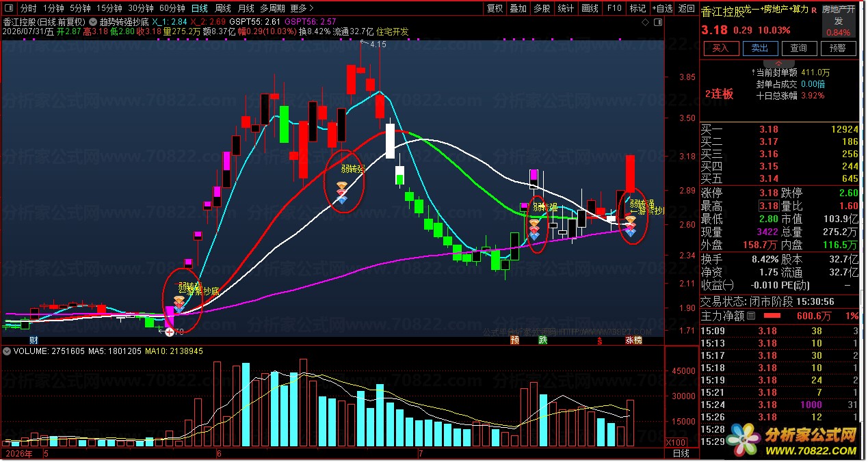Select the 1分钟 period
This screenshot has height=462, width=868.
click(53, 9)
